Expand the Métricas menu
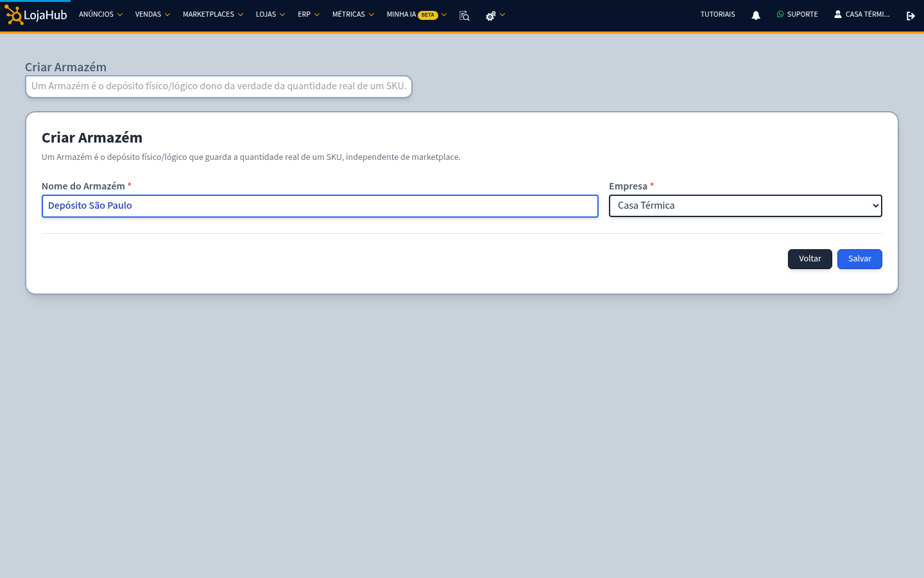The width and height of the screenshot is (924, 578). coord(353,15)
